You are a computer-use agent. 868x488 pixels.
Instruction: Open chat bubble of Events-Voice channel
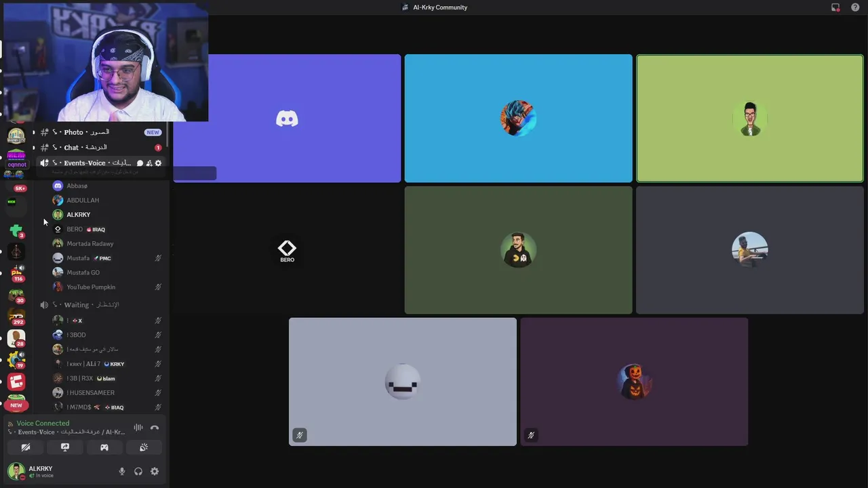click(140, 163)
